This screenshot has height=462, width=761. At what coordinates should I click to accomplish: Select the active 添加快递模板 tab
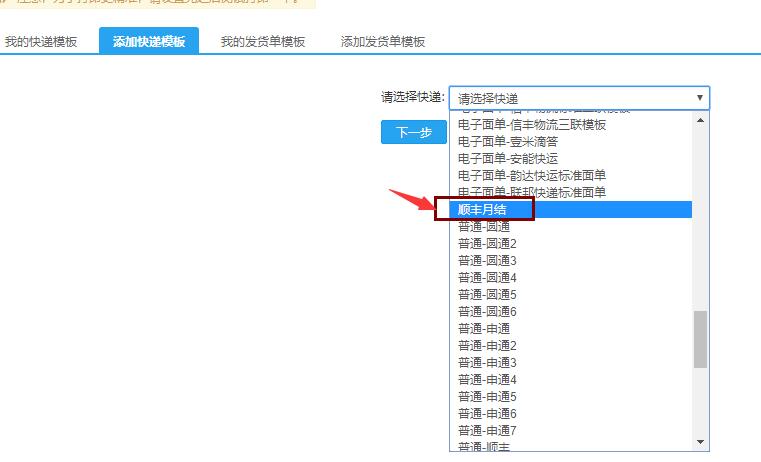149,42
